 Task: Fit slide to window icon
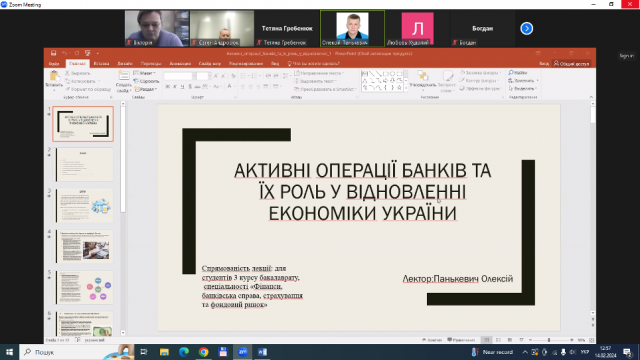pyautogui.click(x=592, y=340)
